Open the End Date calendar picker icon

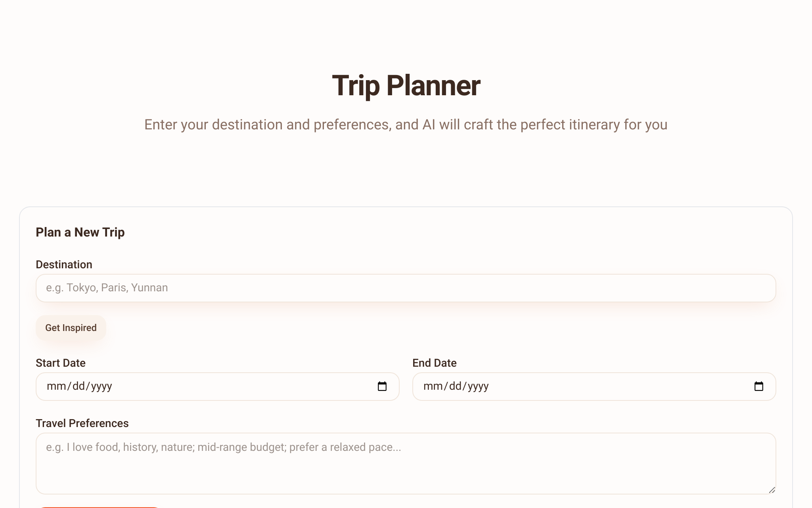tap(758, 386)
